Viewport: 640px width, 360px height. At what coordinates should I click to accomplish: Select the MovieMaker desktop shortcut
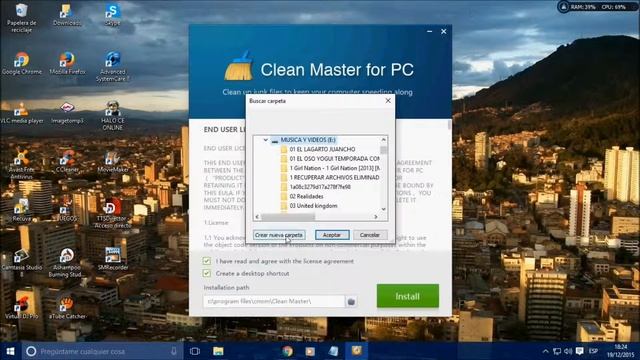[x=113, y=162]
